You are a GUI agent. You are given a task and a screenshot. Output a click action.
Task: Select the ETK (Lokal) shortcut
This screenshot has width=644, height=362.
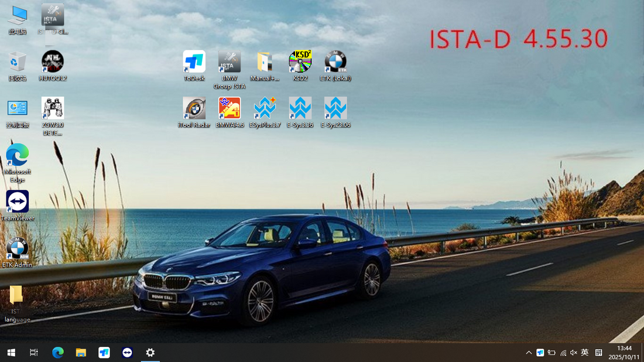tap(335, 62)
